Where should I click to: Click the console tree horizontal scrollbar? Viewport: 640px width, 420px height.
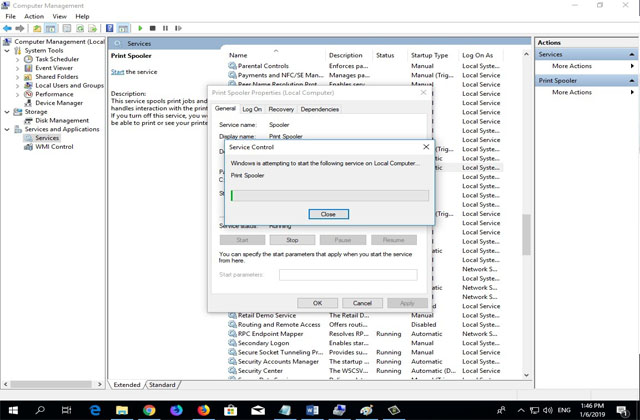53,384
